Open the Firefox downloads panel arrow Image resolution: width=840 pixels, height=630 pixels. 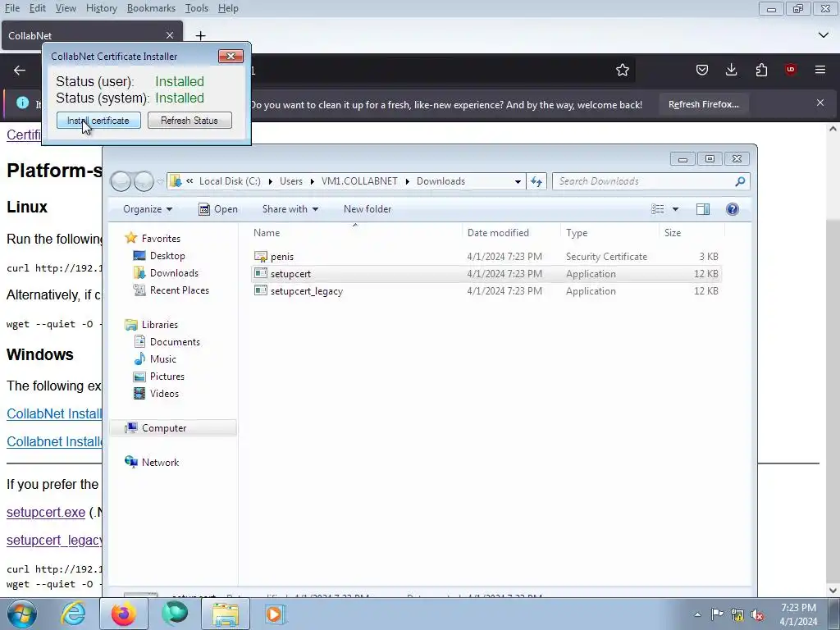coord(731,71)
